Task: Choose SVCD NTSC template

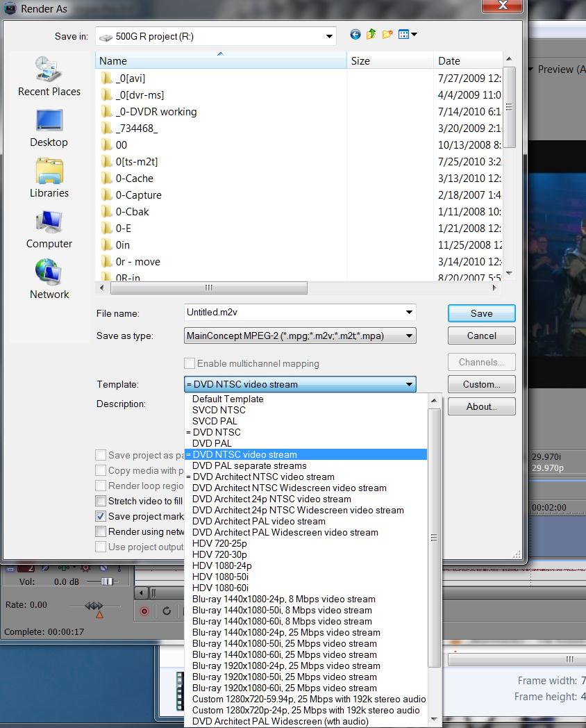Action: (305, 410)
